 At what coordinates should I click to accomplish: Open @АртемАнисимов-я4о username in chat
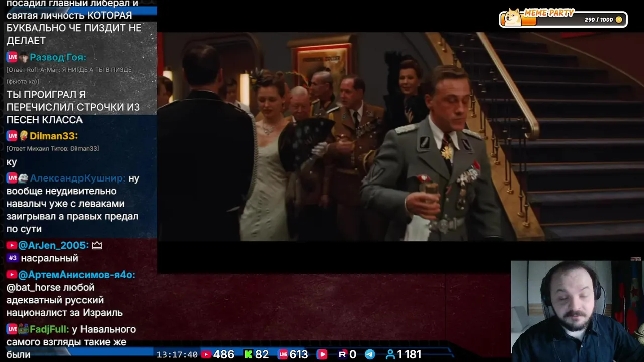(76, 275)
